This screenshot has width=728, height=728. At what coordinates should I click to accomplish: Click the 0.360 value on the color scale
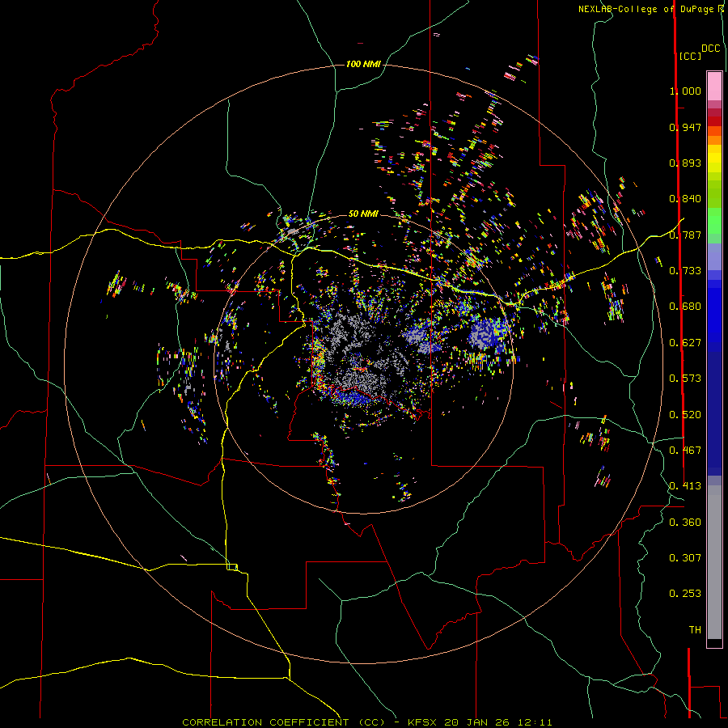click(685, 523)
